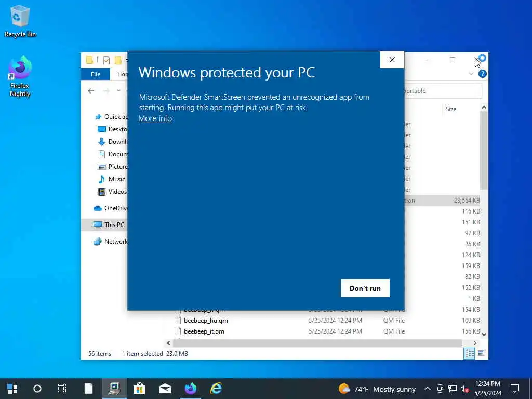Open Music in navigation pane
Screen dimensions: 532x399
tap(111, 179)
